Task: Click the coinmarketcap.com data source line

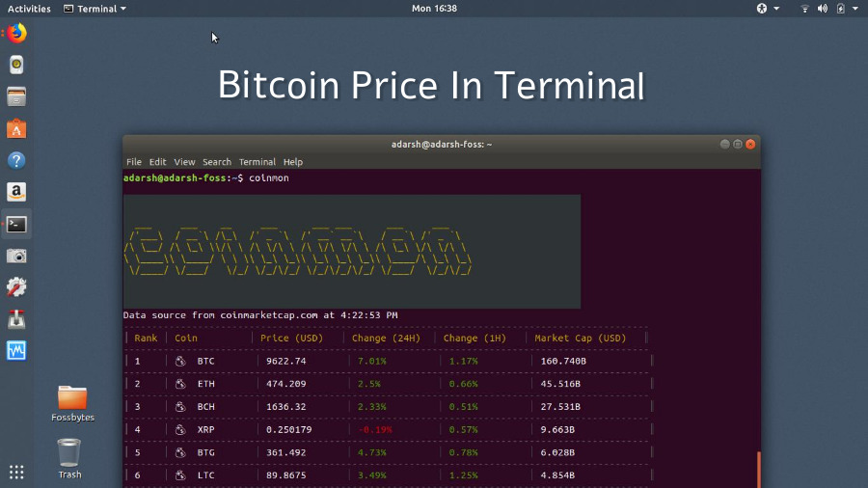Action: point(260,315)
